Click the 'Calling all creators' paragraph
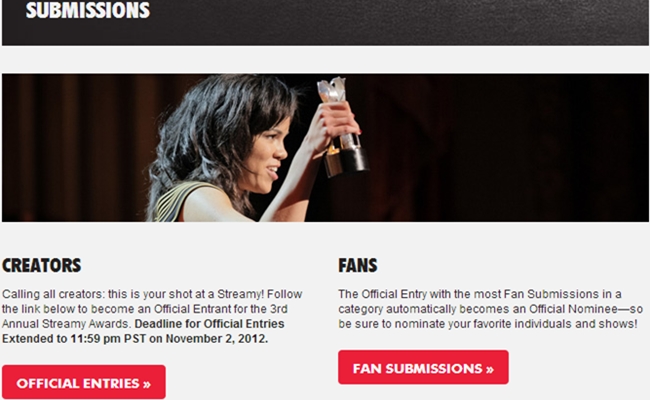 click(x=152, y=316)
